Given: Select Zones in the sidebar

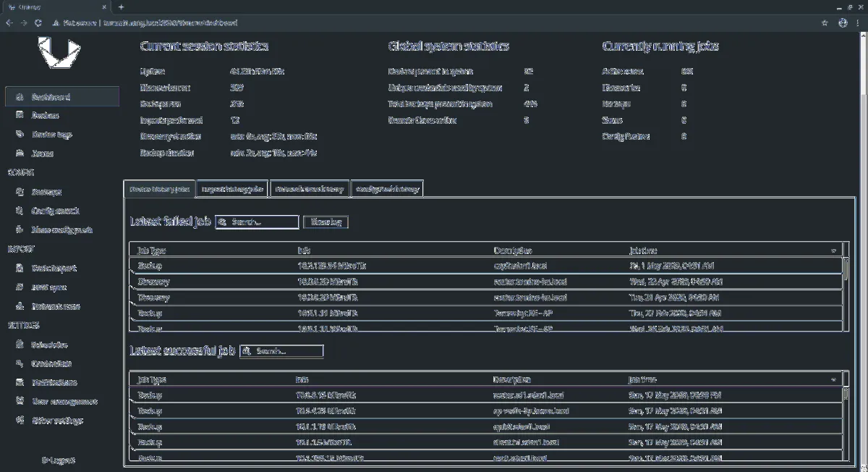Looking at the screenshot, I should pos(42,153).
